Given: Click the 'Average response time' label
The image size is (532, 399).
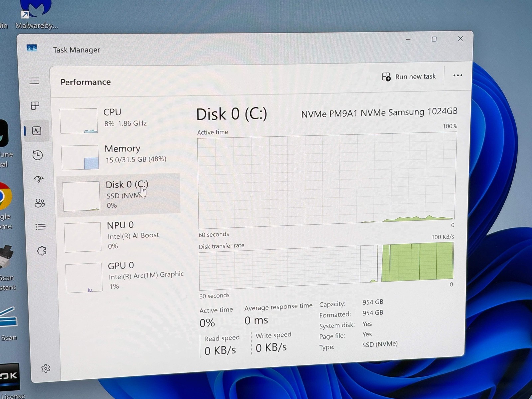Looking at the screenshot, I should pyautogui.click(x=278, y=307).
